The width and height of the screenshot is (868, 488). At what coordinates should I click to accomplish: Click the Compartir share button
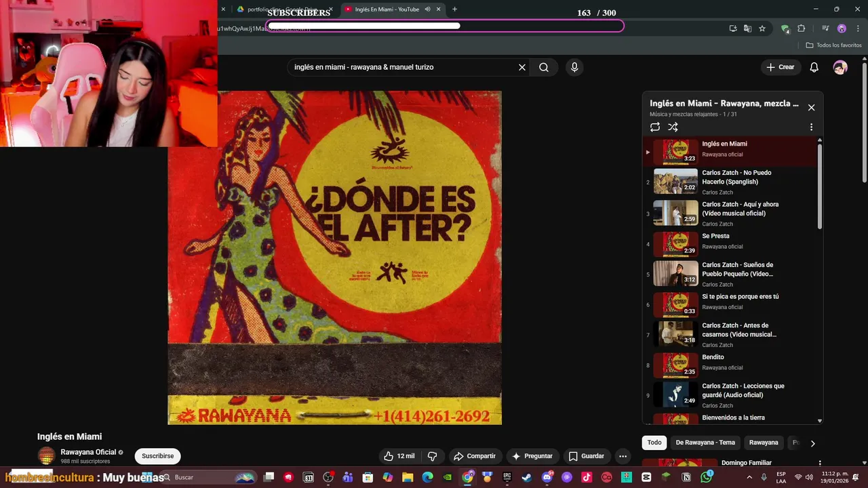click(x=475, y=456)
